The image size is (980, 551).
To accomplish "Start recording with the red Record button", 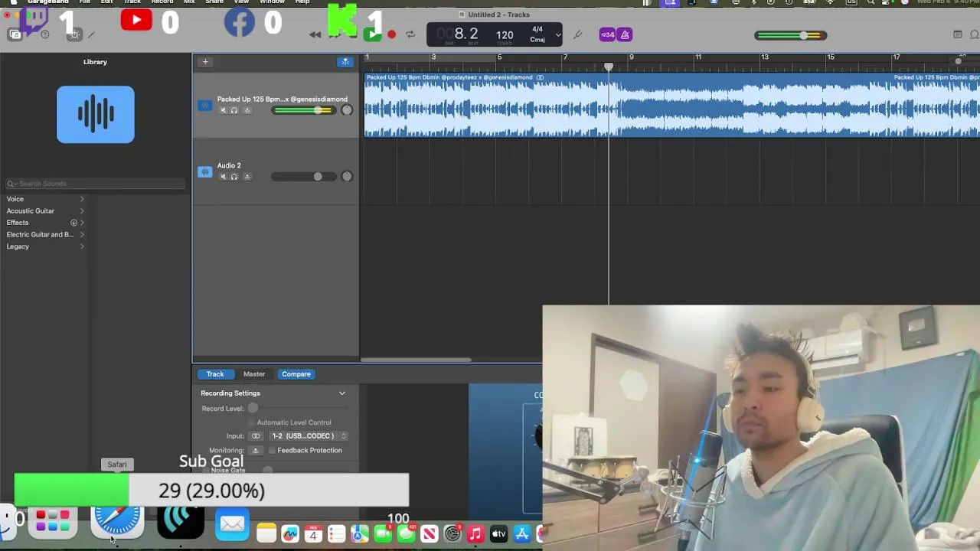I will (x=392, y=34).
